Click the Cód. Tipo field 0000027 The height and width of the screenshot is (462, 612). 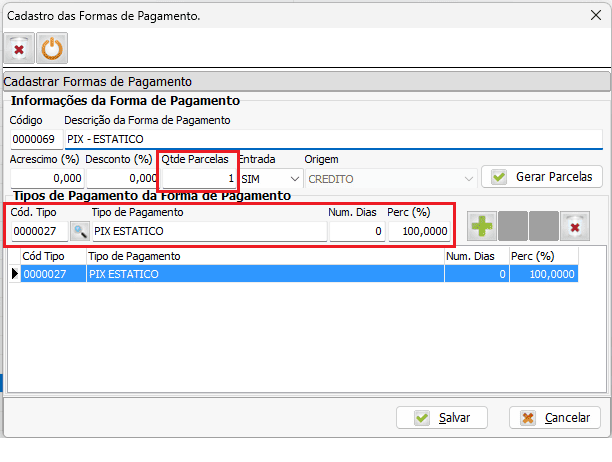pyautogui.click(x=40, y=231)
